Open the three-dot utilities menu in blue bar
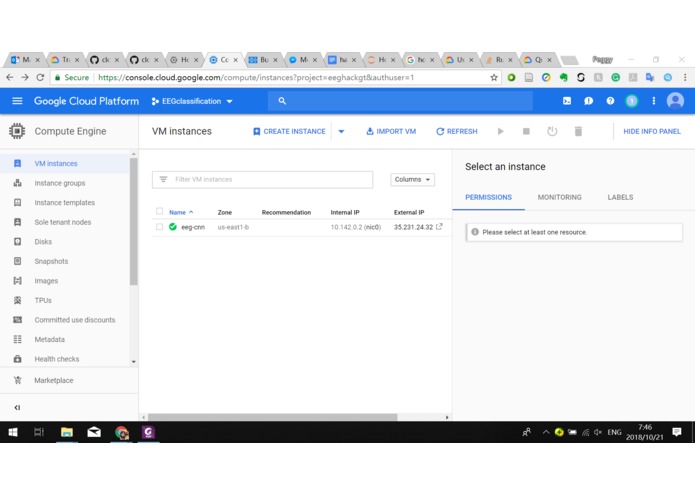695x494 pixels. point(653,101)
